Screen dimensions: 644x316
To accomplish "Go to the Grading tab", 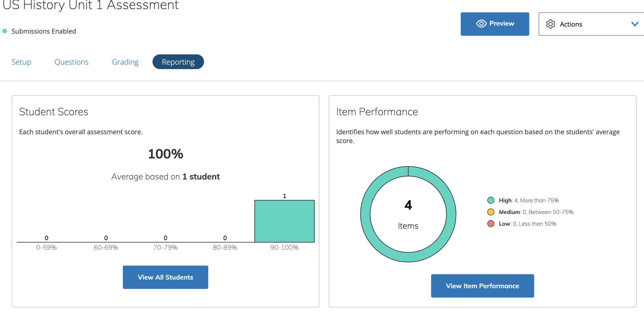I will (x=125, y=62).
